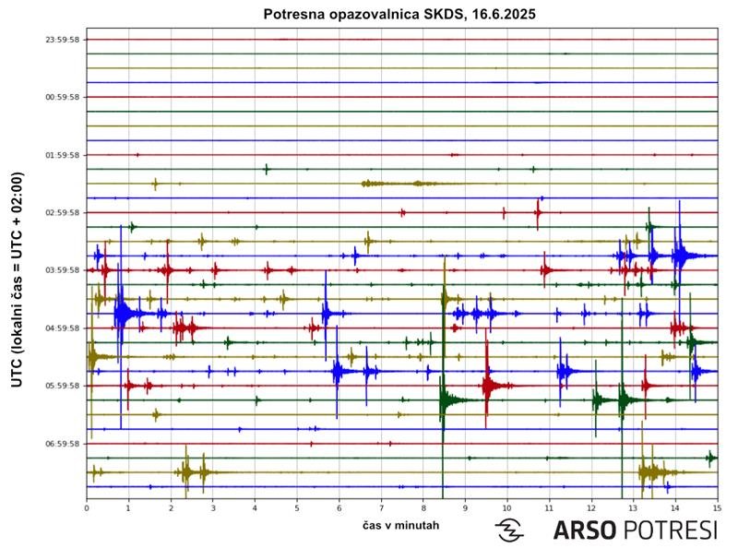The image size is (738, 560).
Task: Click minute tick label 0 on x-axis
Action: 87,508
